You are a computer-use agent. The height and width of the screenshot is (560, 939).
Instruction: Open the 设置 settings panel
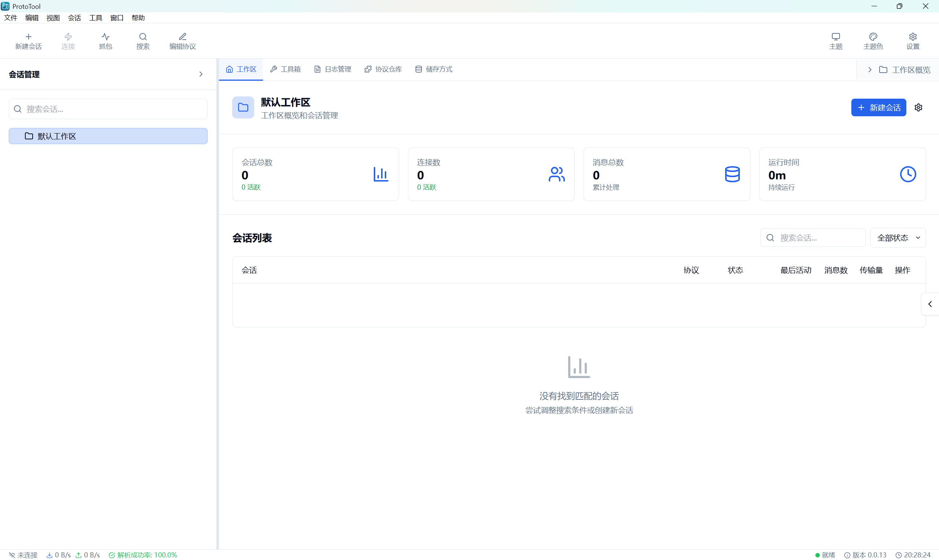click(912, 40)
